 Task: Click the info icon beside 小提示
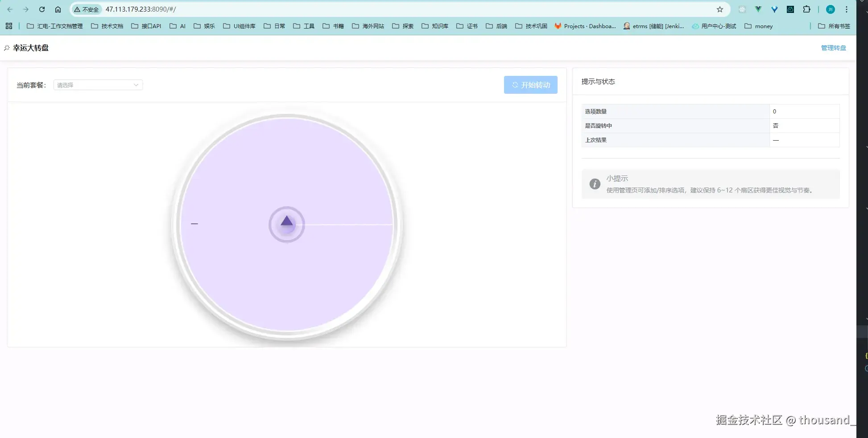point(595,184)
